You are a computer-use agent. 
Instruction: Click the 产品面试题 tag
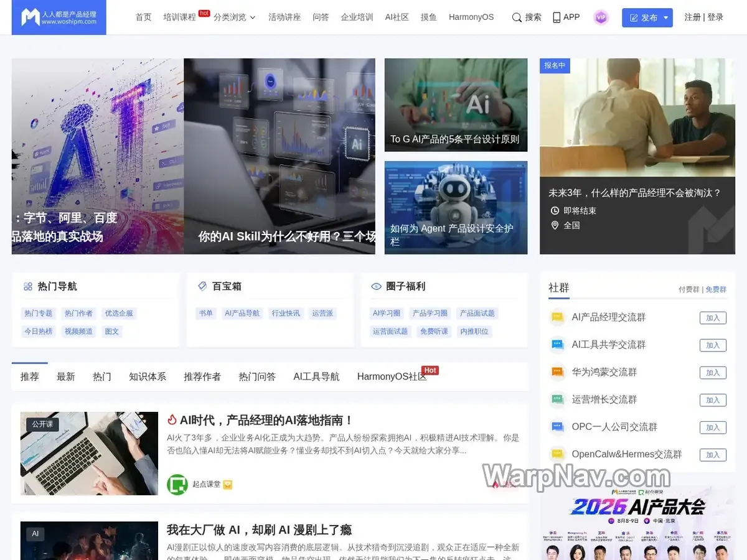click(477, 313)
